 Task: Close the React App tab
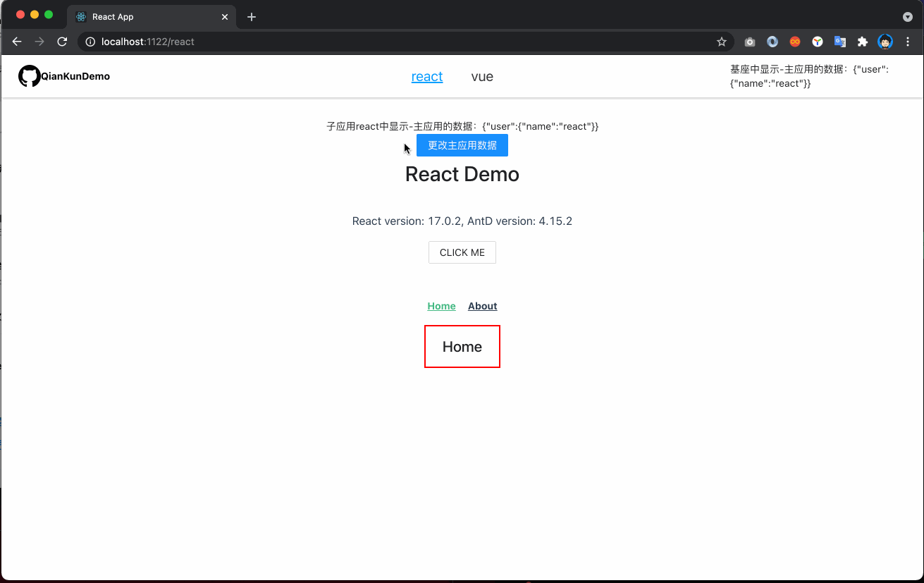click(x=224, y=17)
